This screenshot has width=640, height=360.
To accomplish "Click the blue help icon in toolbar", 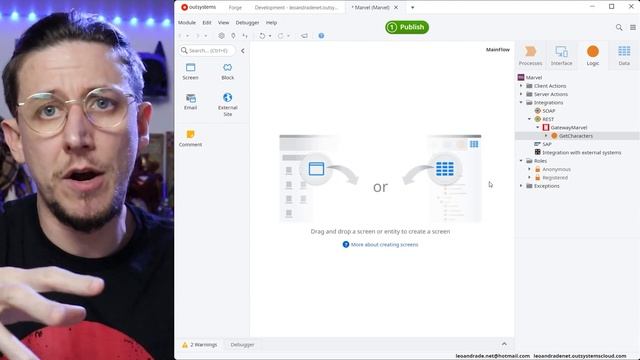I will point(321,36).
